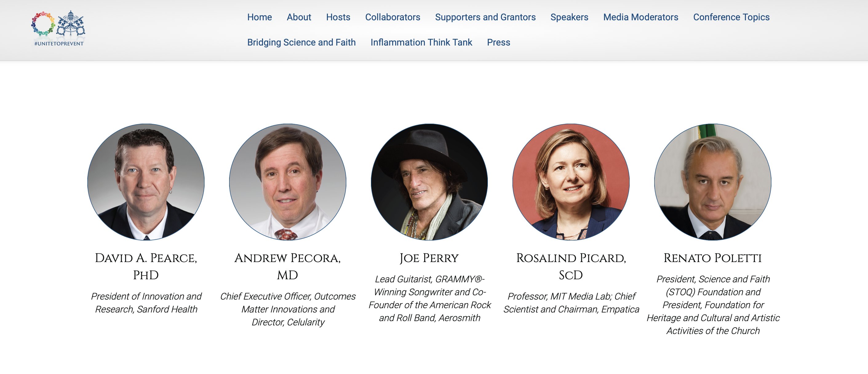Select the Joe Perry portrait image
Image resolution: width=868 pixels, height=374 pixels.
tap(429, 182)
